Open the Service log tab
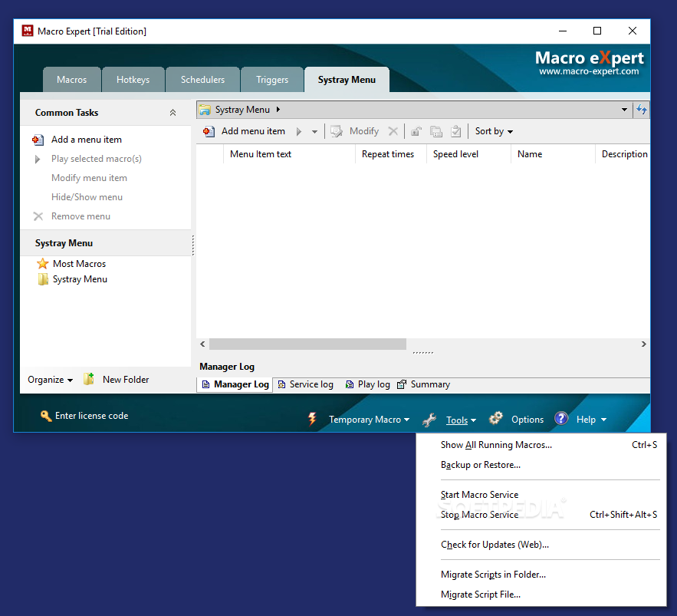This screenshot has width=677, height=616. [x=306, y=384]
